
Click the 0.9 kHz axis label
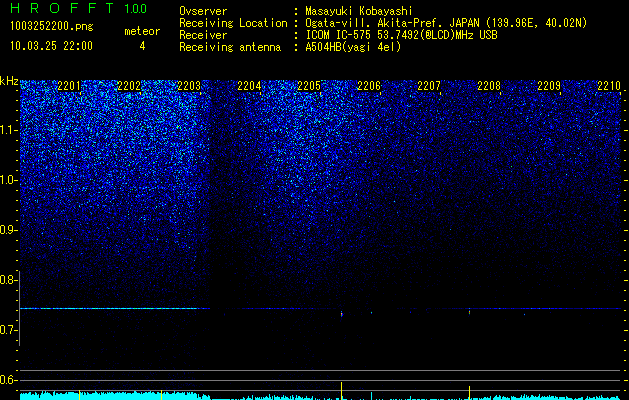point(7,230)
